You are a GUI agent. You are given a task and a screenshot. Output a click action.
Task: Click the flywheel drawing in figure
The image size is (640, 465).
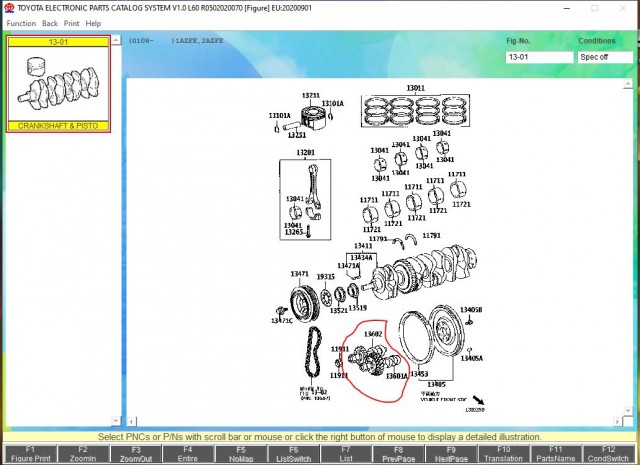pyautogui.click(x=445, y=330)
